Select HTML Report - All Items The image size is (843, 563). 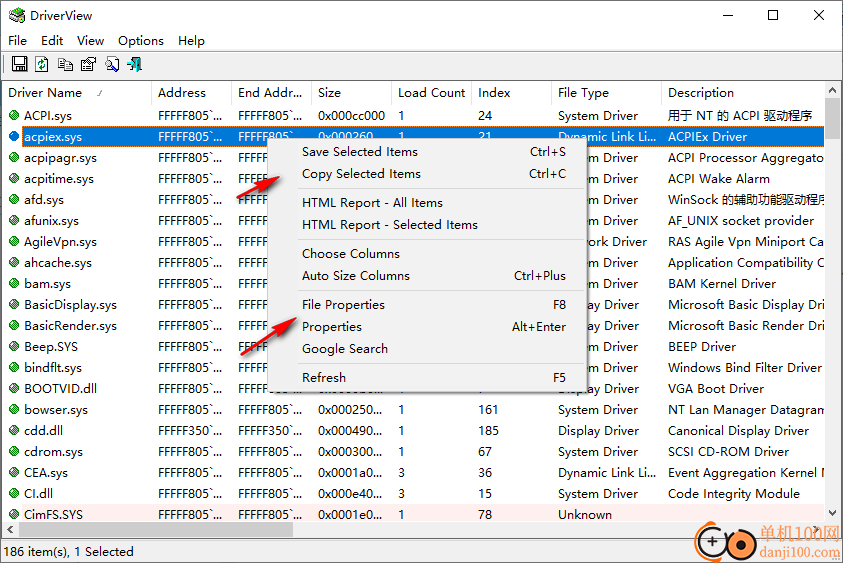tap(427, 203)
